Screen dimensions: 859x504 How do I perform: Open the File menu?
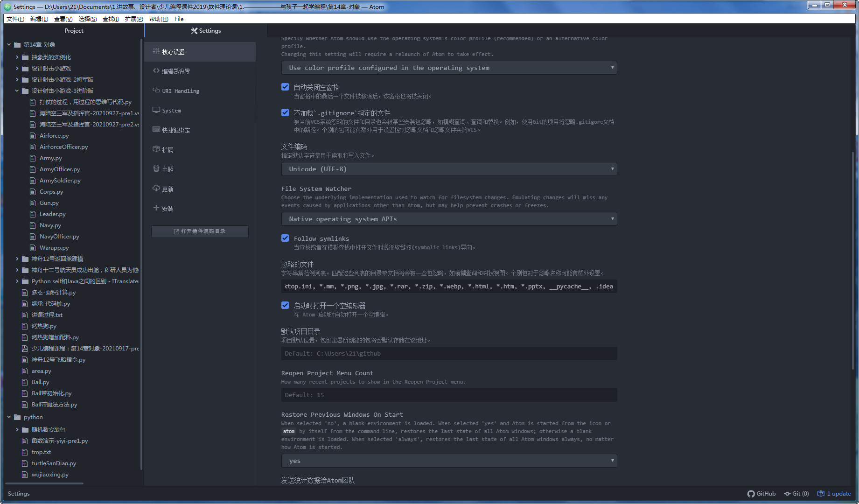point(179,19)
